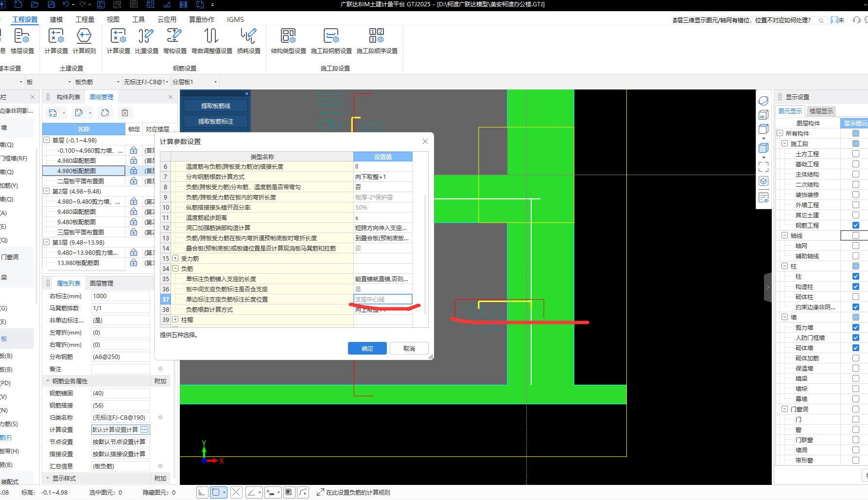Open 施工段顺序设置 tool
868x500 pixels.
(x=377, y=41)
